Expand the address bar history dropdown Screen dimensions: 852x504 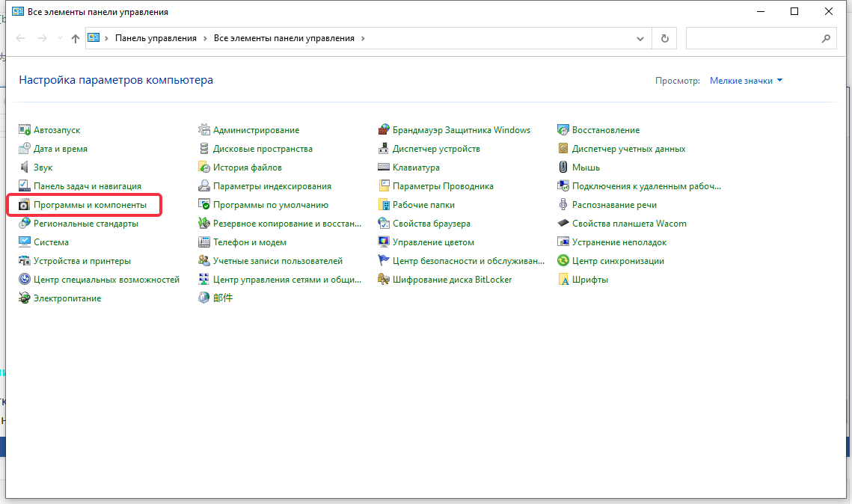[x=640, y=39]
